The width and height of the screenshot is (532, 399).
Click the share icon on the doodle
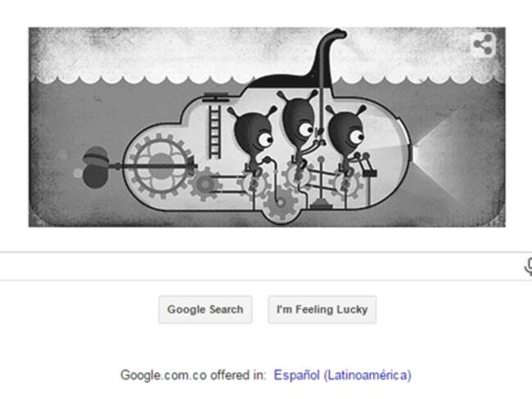coord(483,44)
